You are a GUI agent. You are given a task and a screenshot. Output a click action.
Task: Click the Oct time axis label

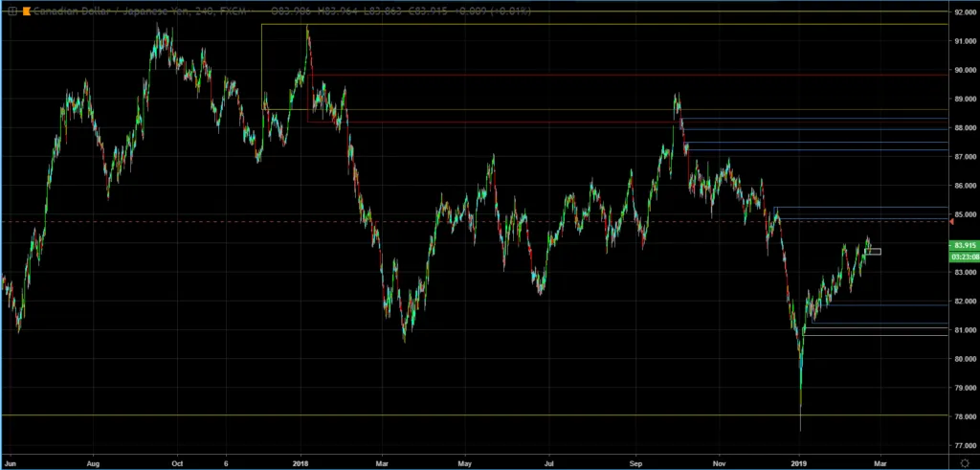point(177,464)
